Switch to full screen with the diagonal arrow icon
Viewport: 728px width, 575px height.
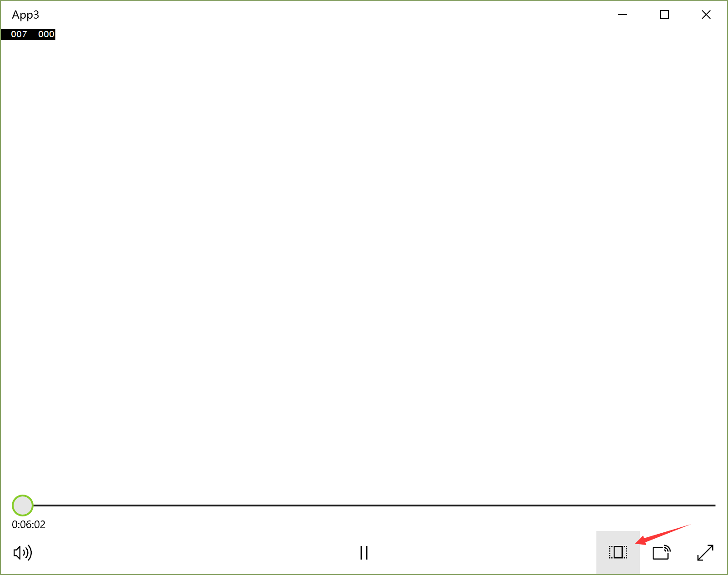705,553
